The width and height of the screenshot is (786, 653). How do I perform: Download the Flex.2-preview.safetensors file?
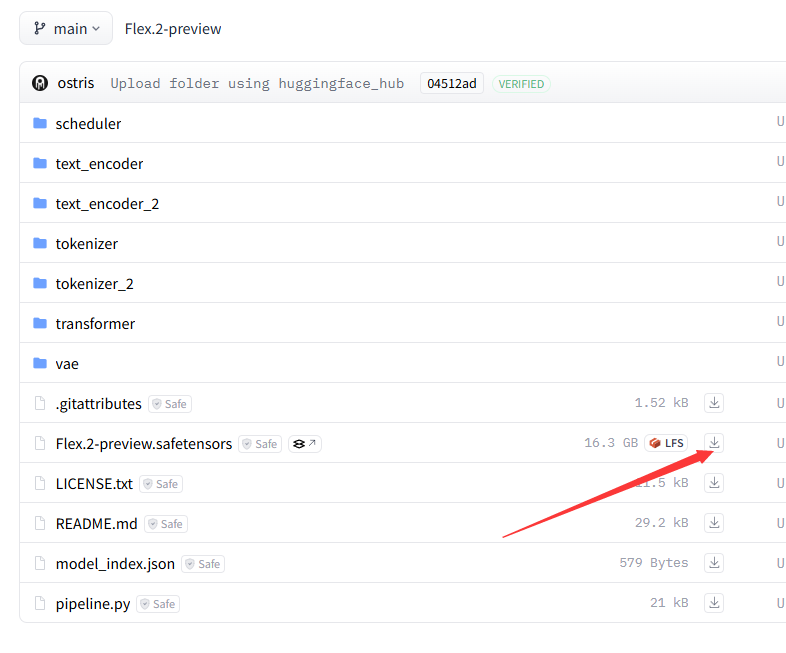714,443
